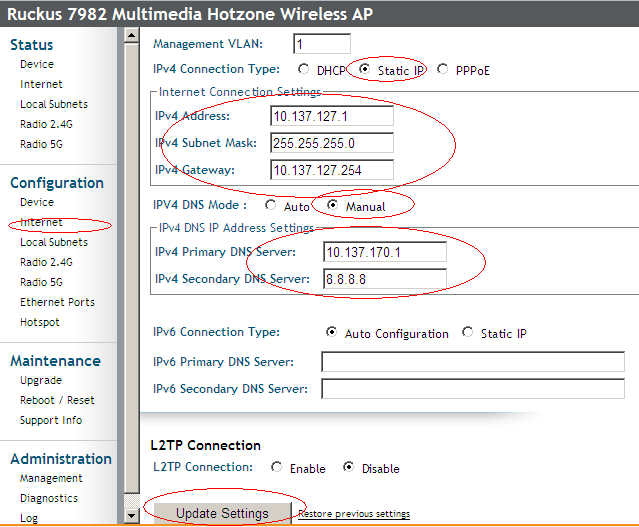
Task: Click the IPv4 Primary DNS Server field
Action: click(x=385, y=252)
